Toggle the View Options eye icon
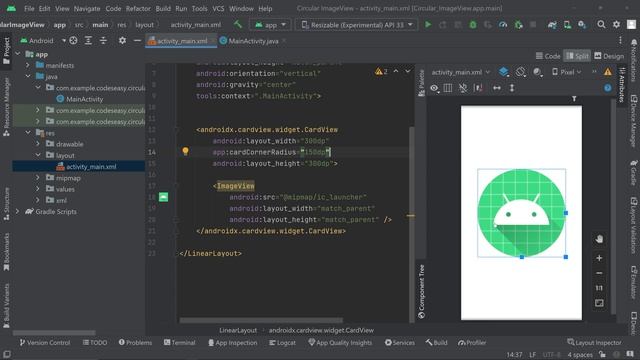The image size is (640, 360). (x=435, y=88)
